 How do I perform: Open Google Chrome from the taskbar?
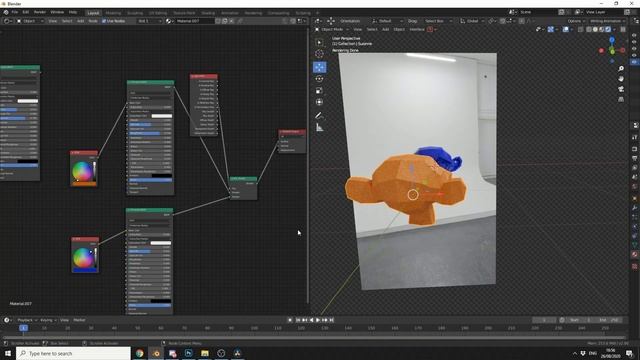pos(140,353)
